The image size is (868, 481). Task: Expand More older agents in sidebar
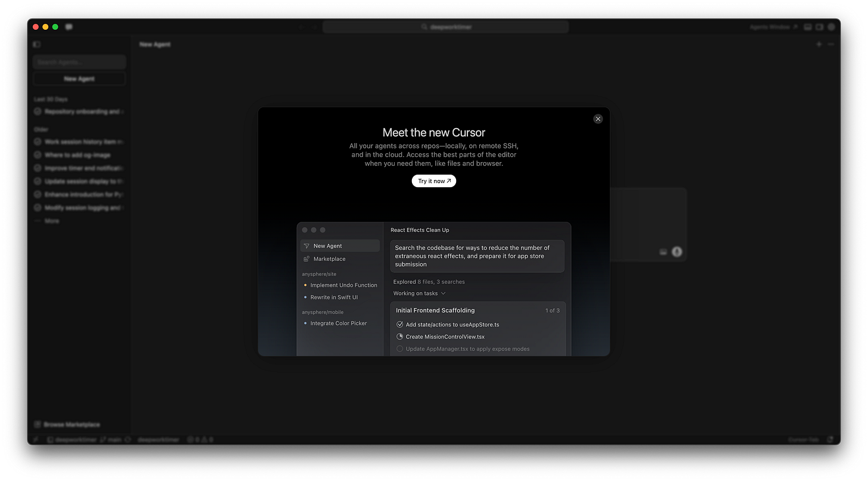[47, 221]
